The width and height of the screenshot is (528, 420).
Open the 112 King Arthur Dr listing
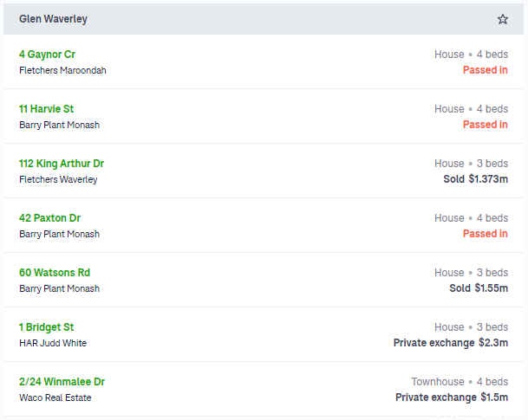[62, 164]
